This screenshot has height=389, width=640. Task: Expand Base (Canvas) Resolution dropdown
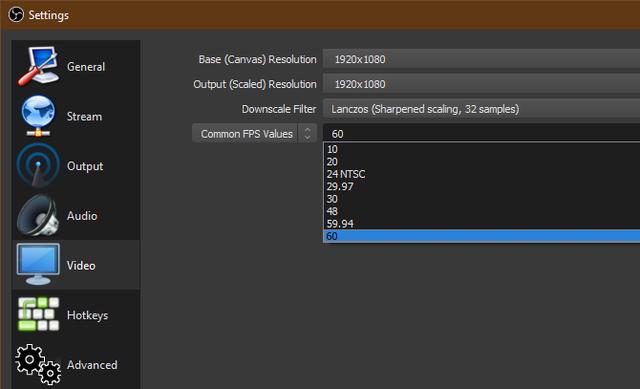[x=481, y=59]
